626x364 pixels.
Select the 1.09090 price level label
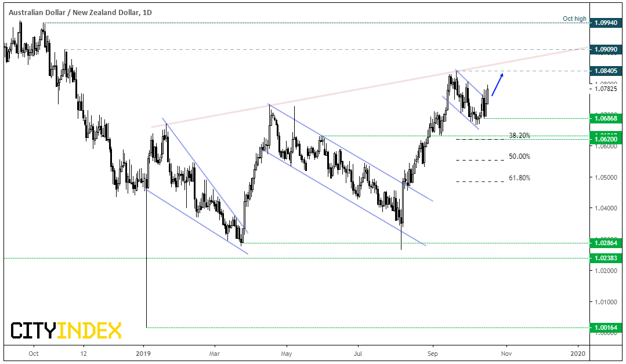pyautogui.click(x=605, y=49)
